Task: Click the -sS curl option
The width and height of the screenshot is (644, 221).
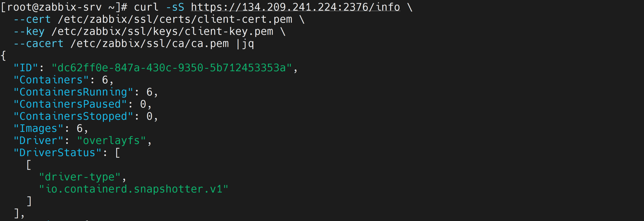Action: click(175, 7)
